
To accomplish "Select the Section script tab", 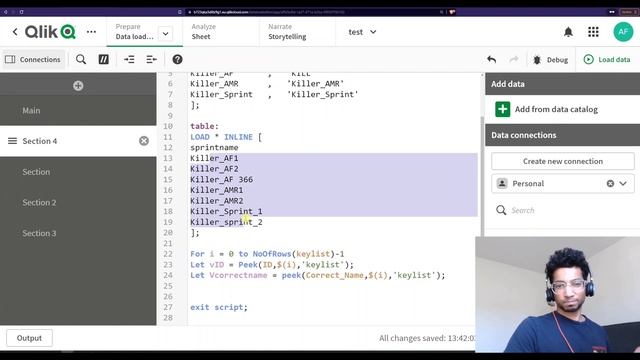I will pyautogui.click(x=78, y=172).
